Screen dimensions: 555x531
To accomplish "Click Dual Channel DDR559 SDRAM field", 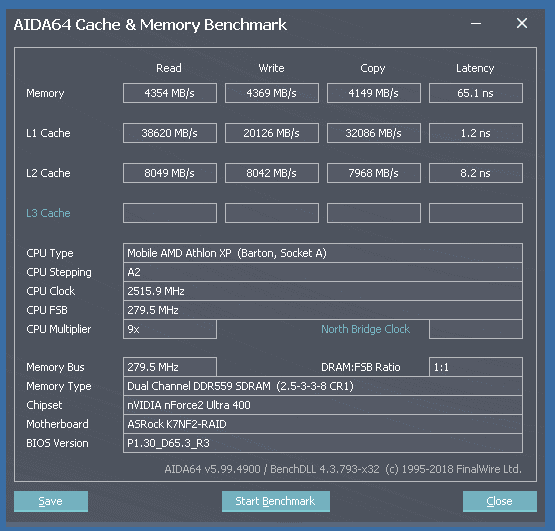I will tap(323, 386).
